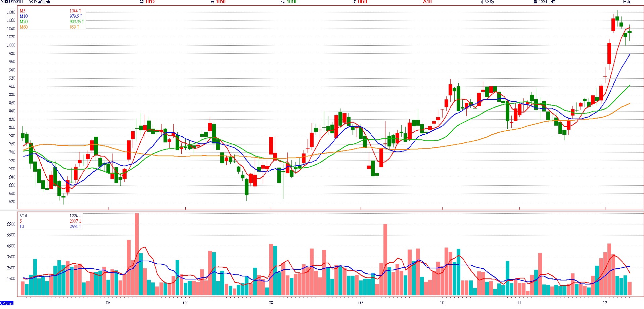Image resolution: width=644 pixels, height=309 pixels.
Task: Click the opening price 1035 in the header
Action: pos(150,2)
